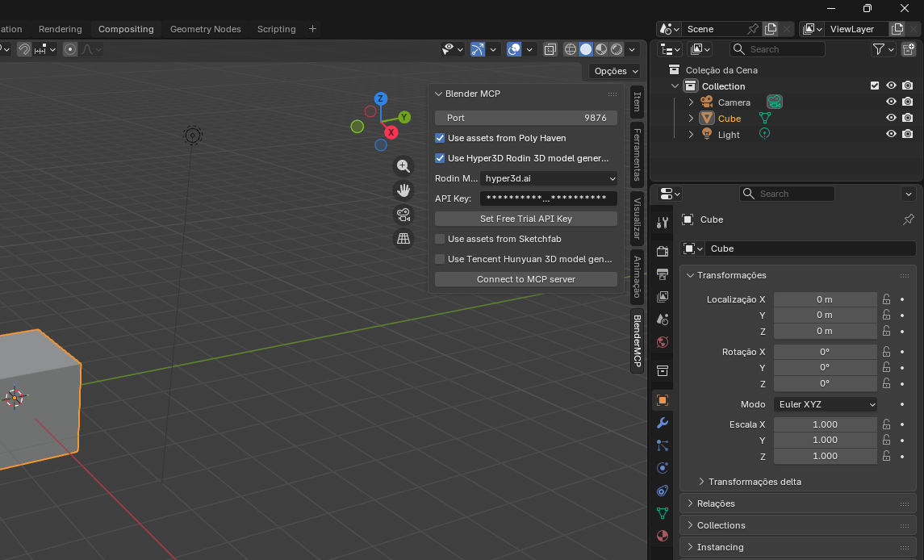Open outliner filter dropdown
This screenshot has height=560, width=924.
click(x=883, y=49)
